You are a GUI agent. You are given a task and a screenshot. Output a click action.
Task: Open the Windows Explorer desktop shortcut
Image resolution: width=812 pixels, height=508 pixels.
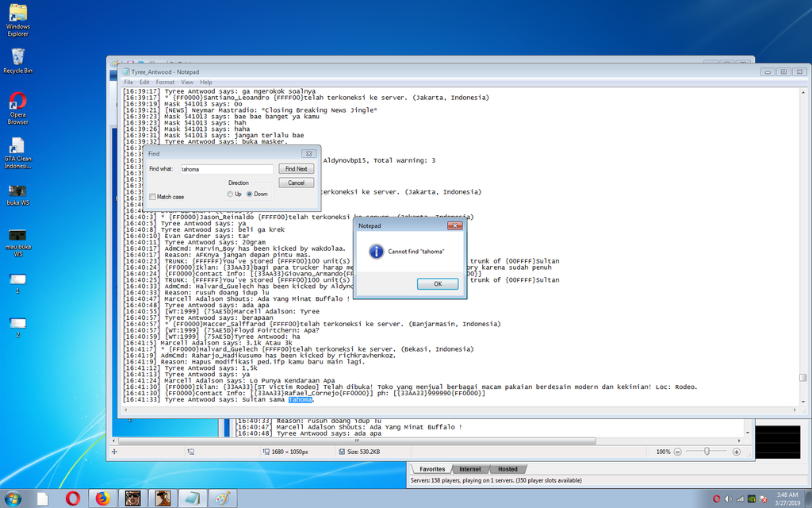click(17, 20)
